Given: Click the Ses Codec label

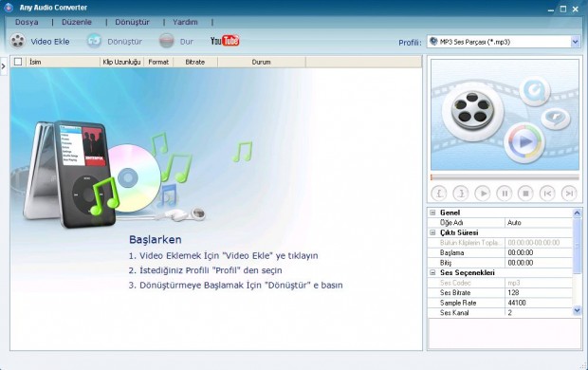Looking at the screenshot, I should click(455, 283).
